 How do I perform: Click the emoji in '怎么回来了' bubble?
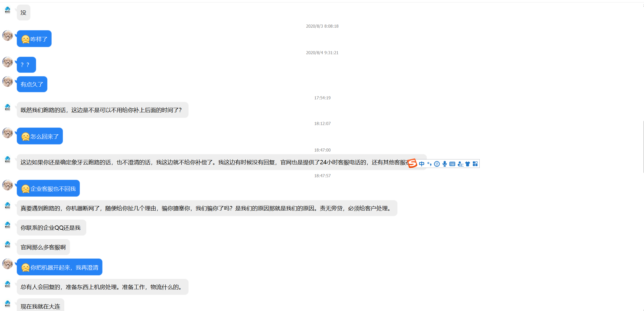pyautogui.click(x=25, y=137)
